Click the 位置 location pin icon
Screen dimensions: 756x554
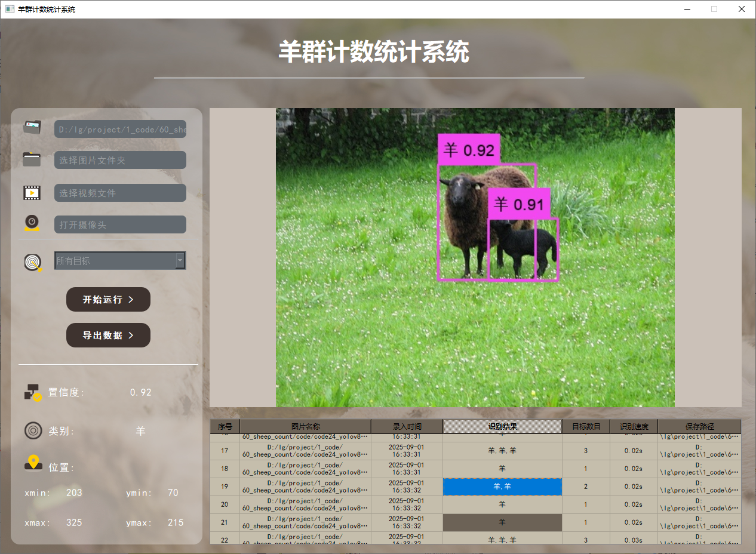[33, 463]
